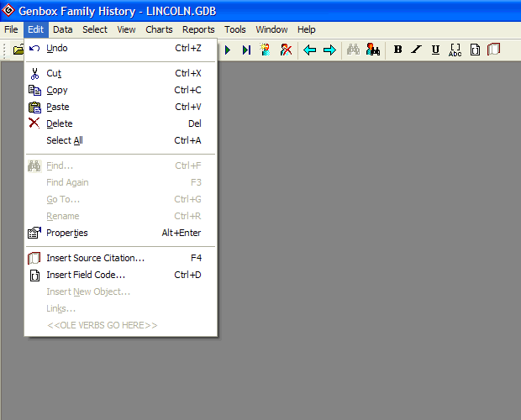Screen dimensions: 521x420
Task: Open Properties from the Edit menu
Action: (67, 233)
